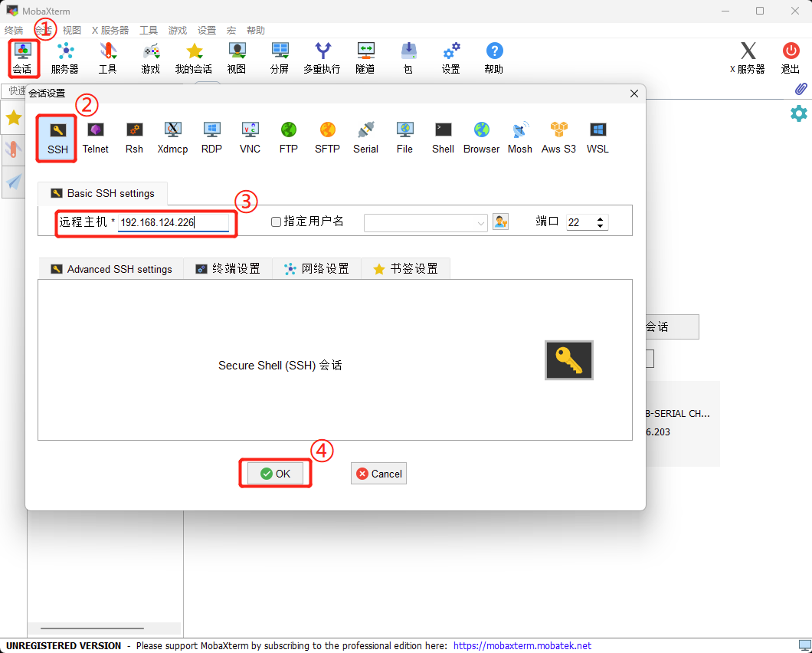Click the Cancel button
This screenshot has height=653, width=812.
[378, 474]
